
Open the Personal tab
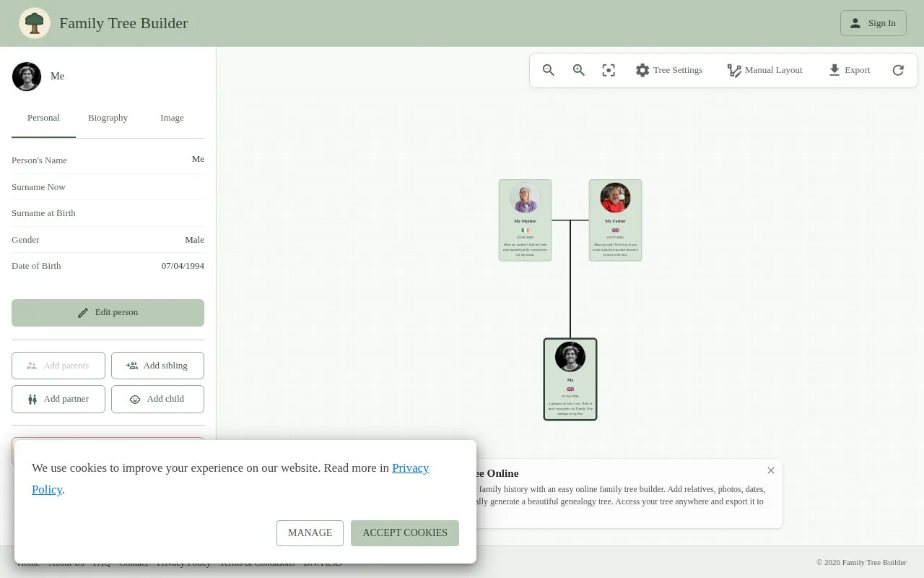click(x=43, y=118)
